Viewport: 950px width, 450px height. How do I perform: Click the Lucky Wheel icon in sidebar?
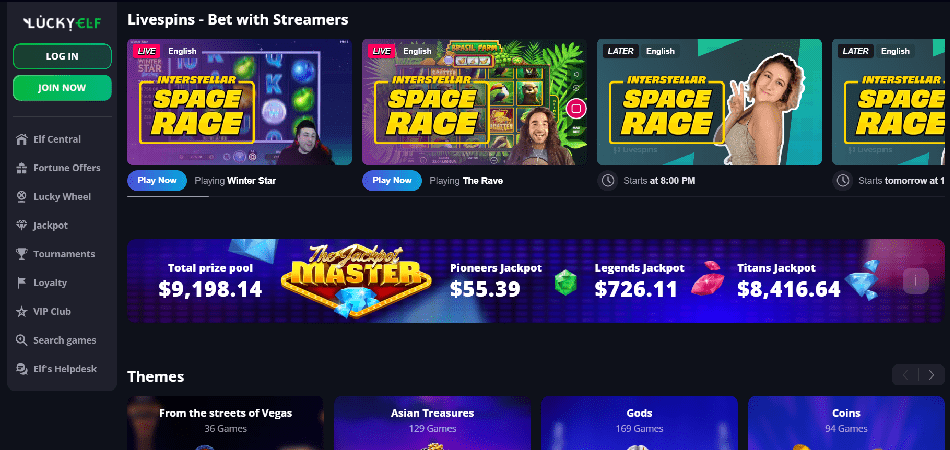coord(22,196)
